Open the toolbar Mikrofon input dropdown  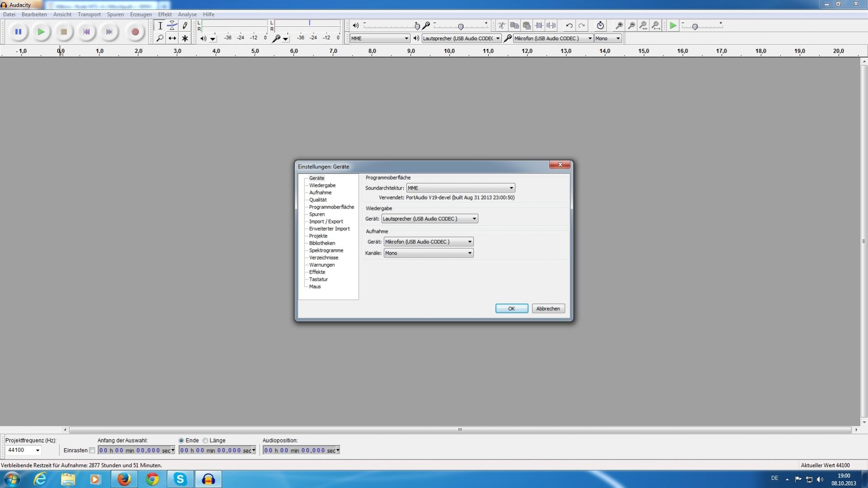point(553,38)
